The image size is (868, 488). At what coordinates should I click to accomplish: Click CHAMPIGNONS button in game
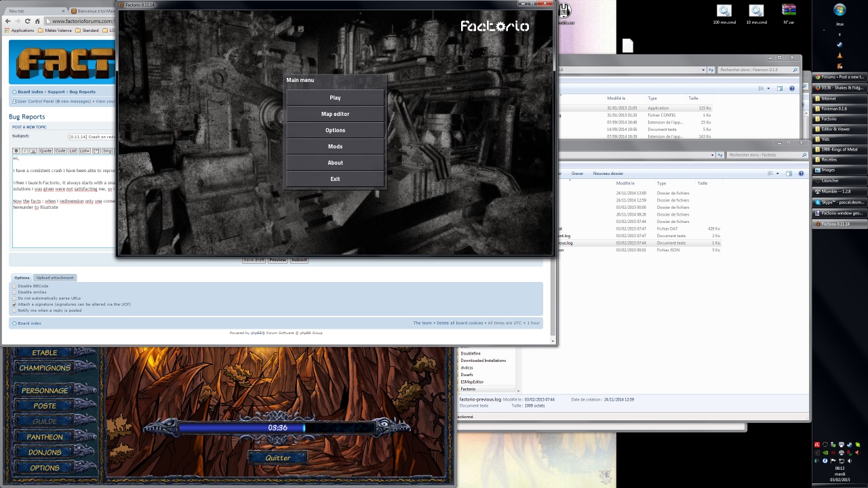tap(45, 368)
